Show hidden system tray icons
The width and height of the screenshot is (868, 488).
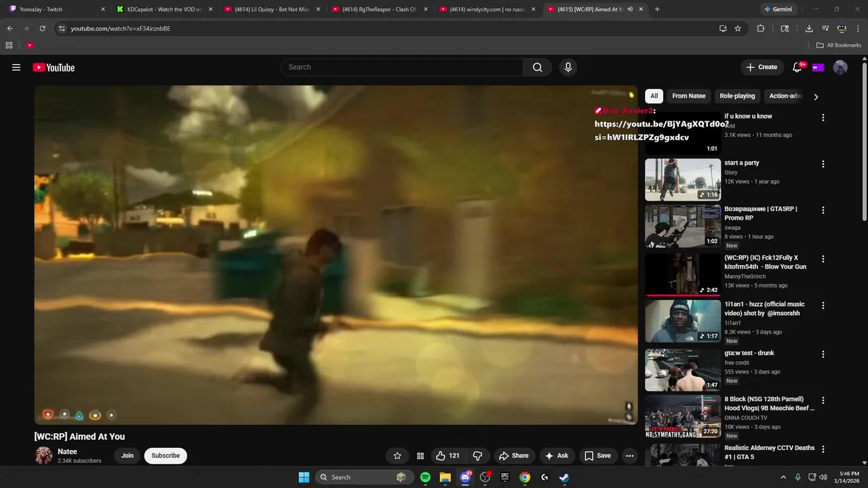[x=783, y=477]
